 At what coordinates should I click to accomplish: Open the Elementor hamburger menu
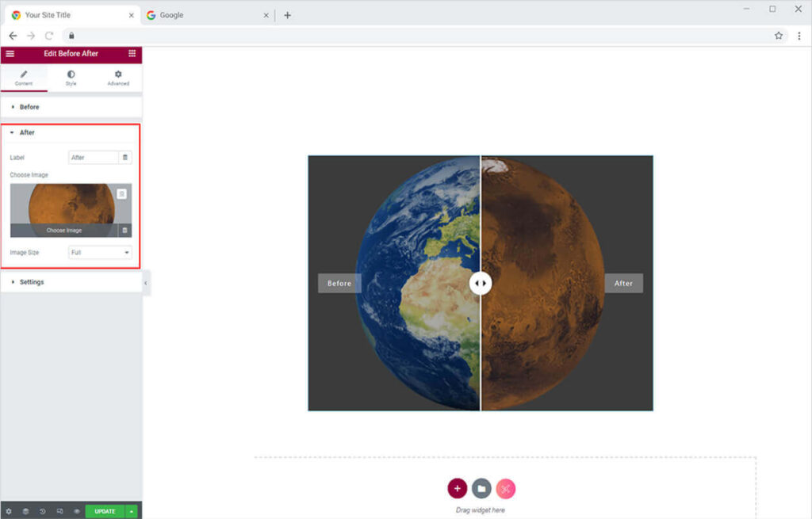point(10,54)
